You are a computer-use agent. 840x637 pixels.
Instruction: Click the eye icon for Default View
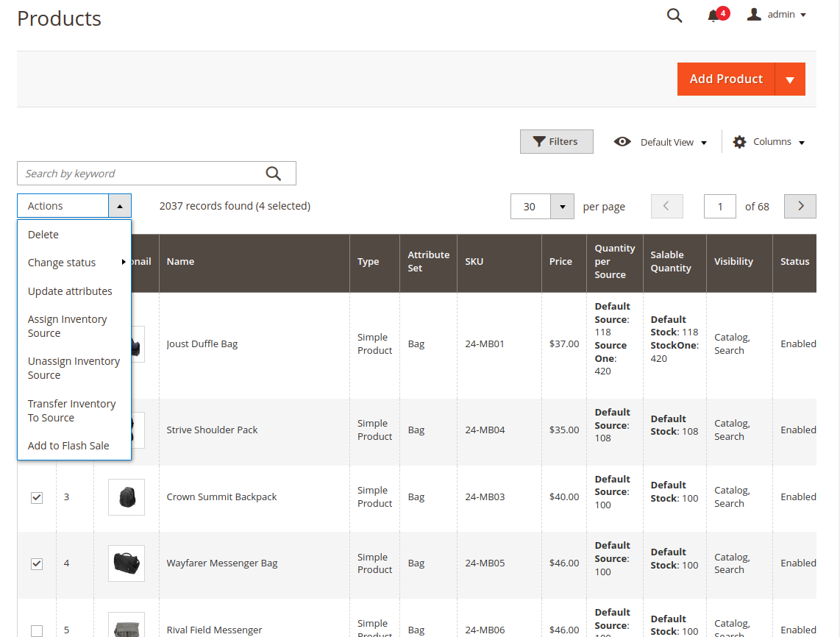tap(622, 142)
